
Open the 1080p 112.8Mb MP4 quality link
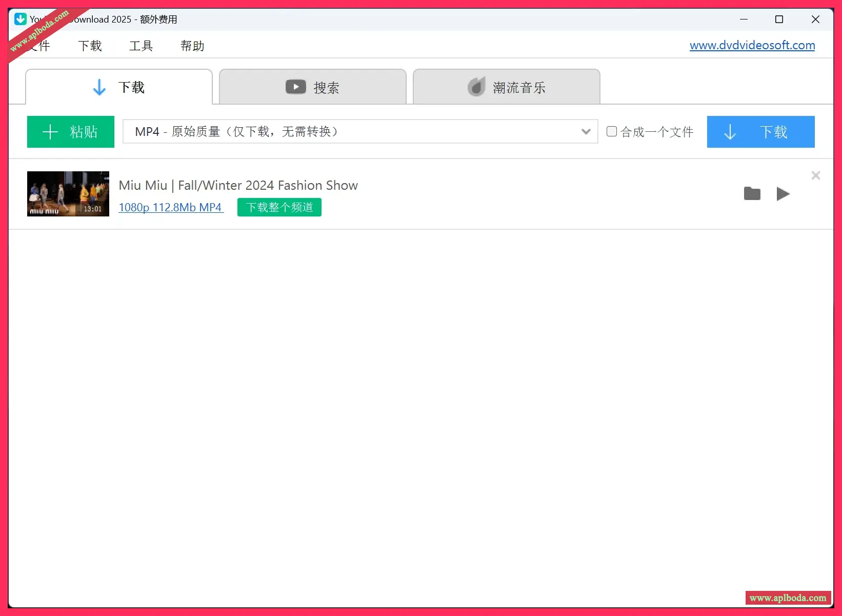coord(171,207)
